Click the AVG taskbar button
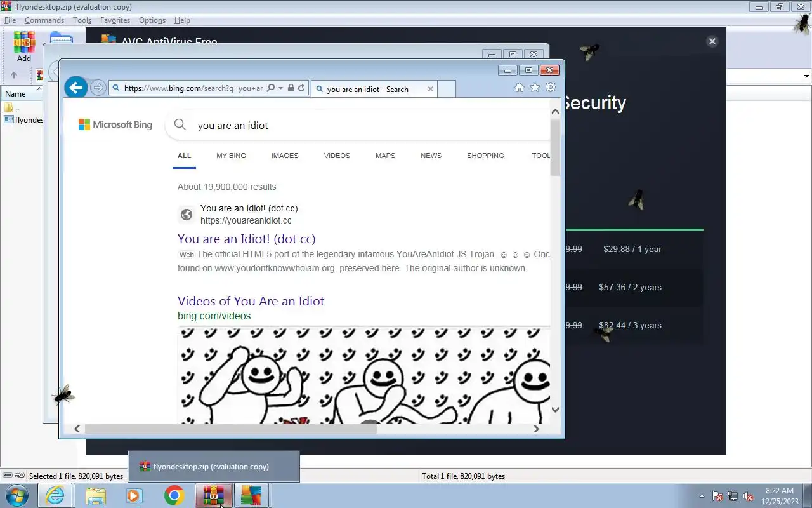Image resolution: width=812 pixels, height=508 pixels. point(252,495)
